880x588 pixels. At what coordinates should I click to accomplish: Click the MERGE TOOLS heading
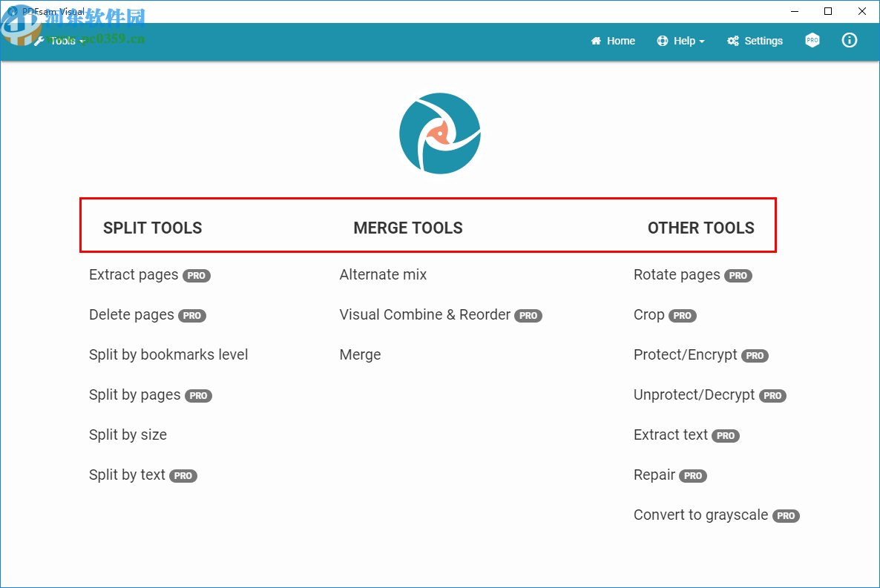point(408,228)
